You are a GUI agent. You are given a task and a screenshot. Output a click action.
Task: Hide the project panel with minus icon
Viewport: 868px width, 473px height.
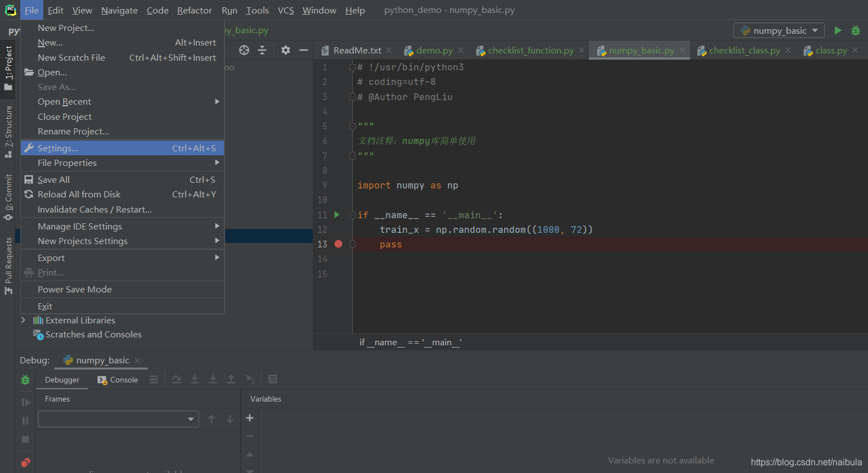coord(304,50)
